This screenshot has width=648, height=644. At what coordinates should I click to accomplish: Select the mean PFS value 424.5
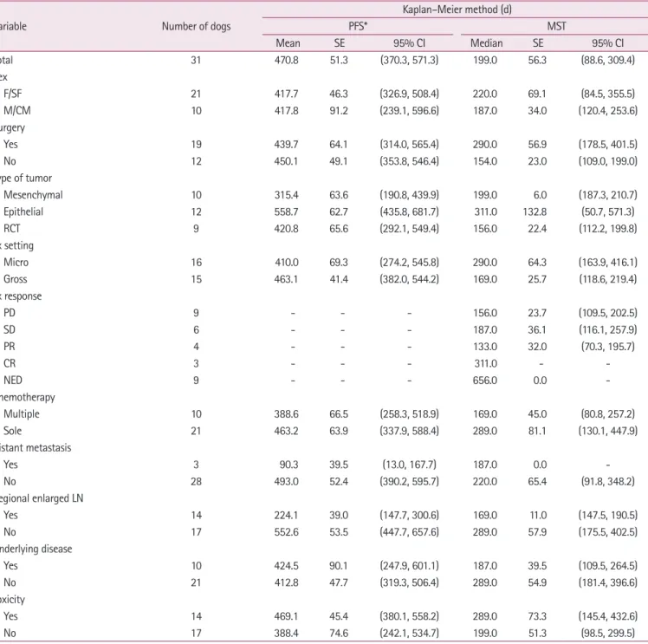coord(287,566)
